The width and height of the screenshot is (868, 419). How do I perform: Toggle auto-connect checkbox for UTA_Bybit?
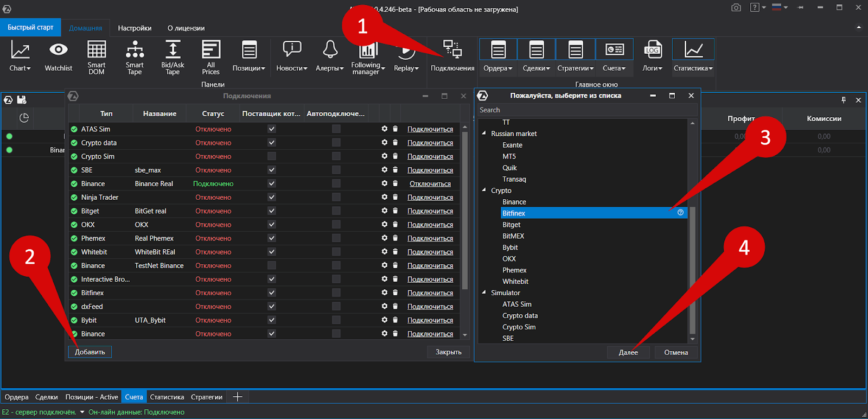click(x=336, y=320)
